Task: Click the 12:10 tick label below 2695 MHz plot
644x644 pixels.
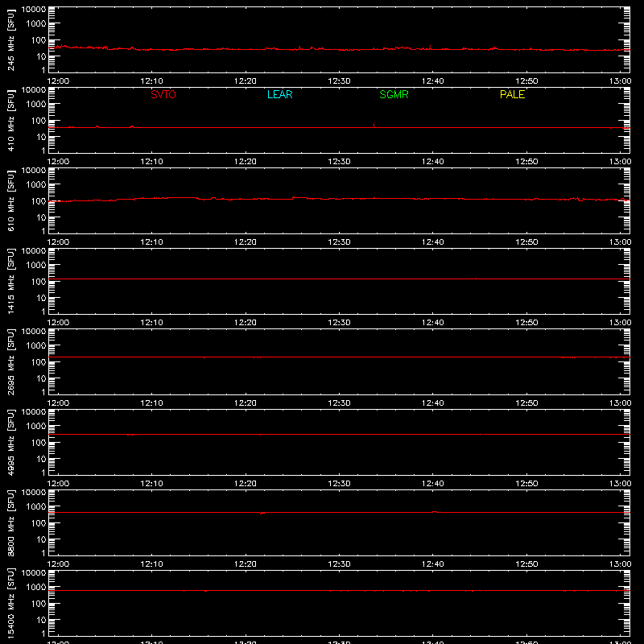Action: (x=151, y=403)
